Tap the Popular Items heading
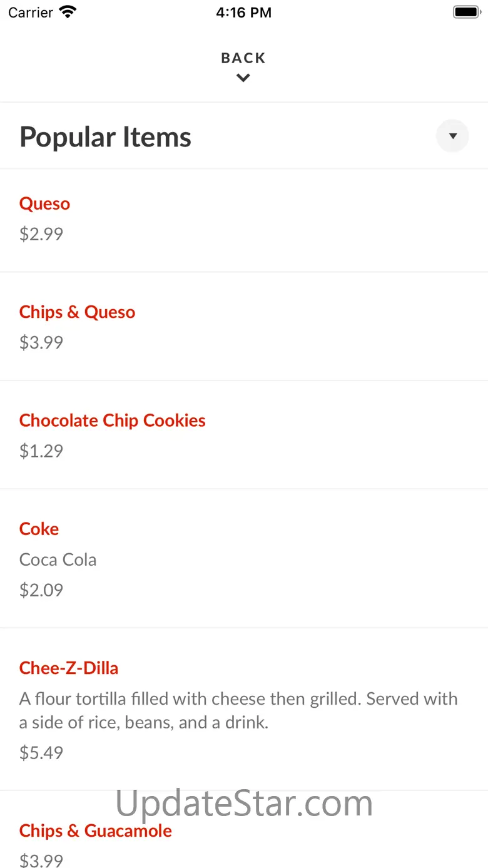The width and height of the screenshot is (488, 868). click(x=105, y=137)
